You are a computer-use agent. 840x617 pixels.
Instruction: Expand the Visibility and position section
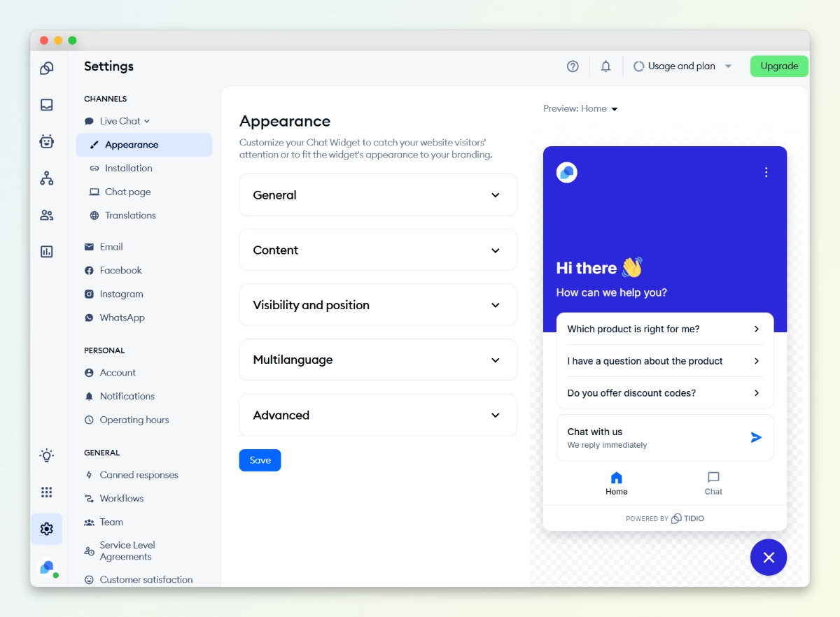[378, 305]
